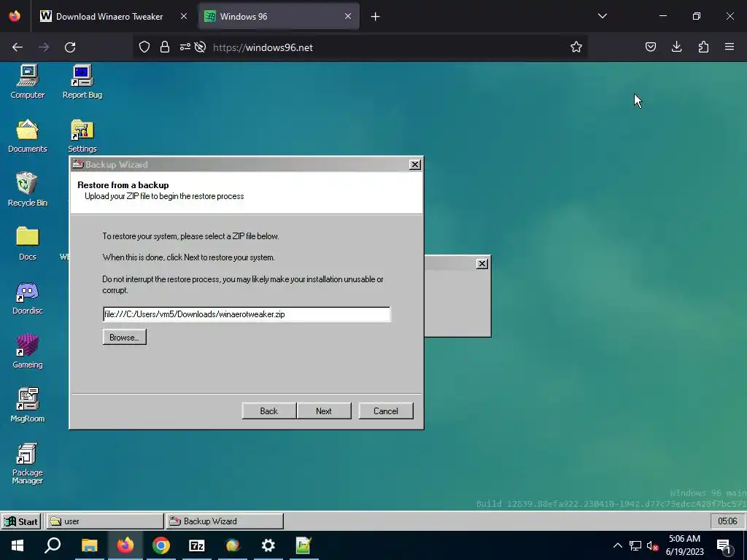
Task: Open the list all tabs dropdown
Action: pyautogui.click(x=602, y=16)
